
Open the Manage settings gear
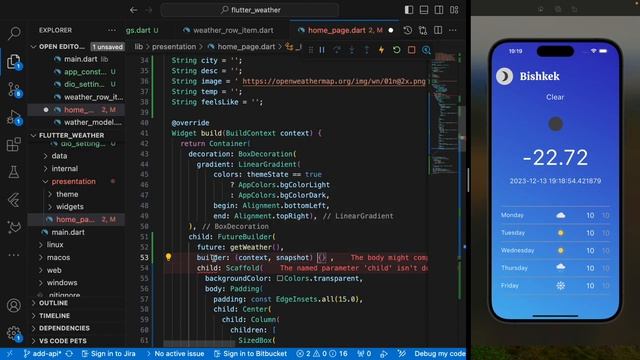[x=14, y=333]
